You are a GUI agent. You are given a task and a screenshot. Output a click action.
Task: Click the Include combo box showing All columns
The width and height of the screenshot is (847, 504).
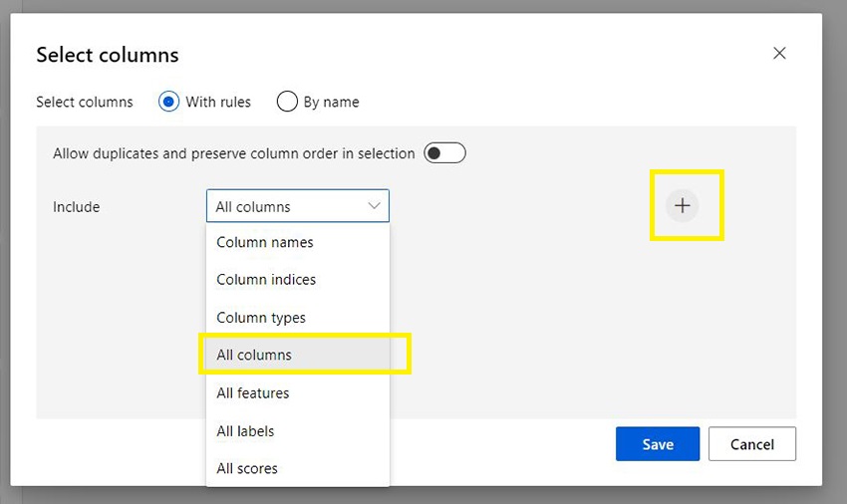click(289, 206)
